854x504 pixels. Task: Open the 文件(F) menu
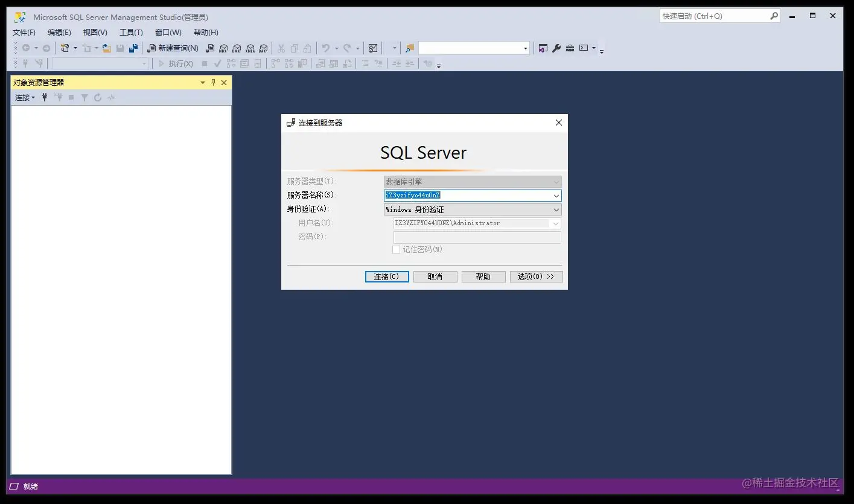point(24,33)
